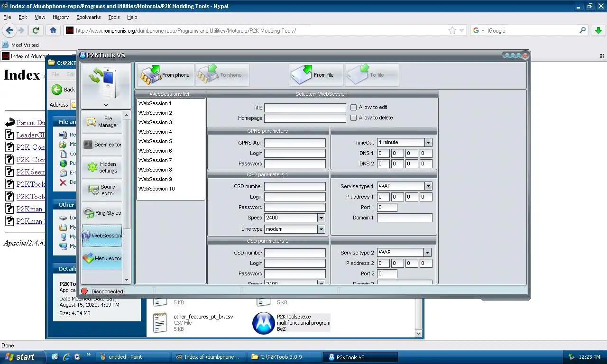
Task: Click the Mypal address bar URL
Action: pos(186,30)
